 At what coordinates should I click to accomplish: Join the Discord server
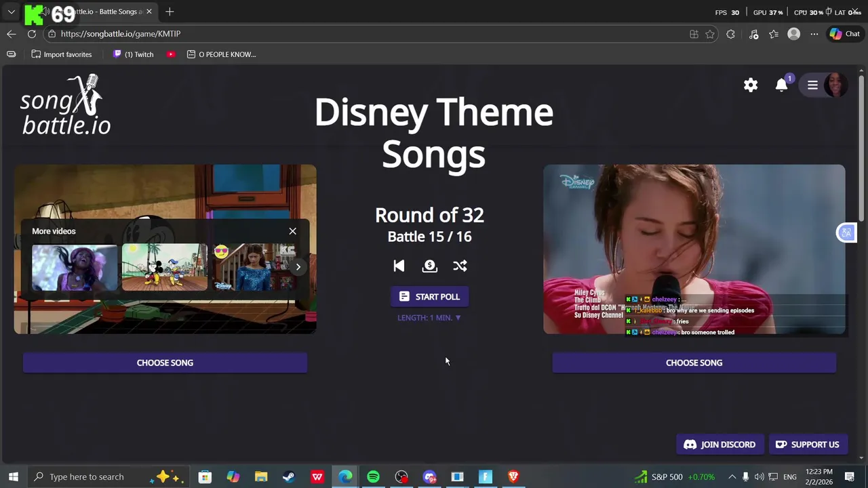coord(719,445)
